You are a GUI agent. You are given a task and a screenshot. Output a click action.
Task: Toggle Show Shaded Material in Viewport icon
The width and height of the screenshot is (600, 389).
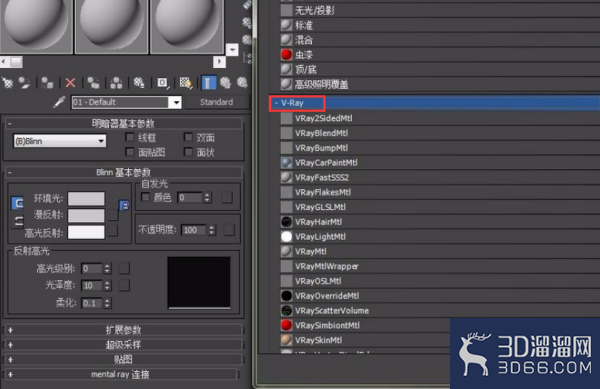point(185,83)
